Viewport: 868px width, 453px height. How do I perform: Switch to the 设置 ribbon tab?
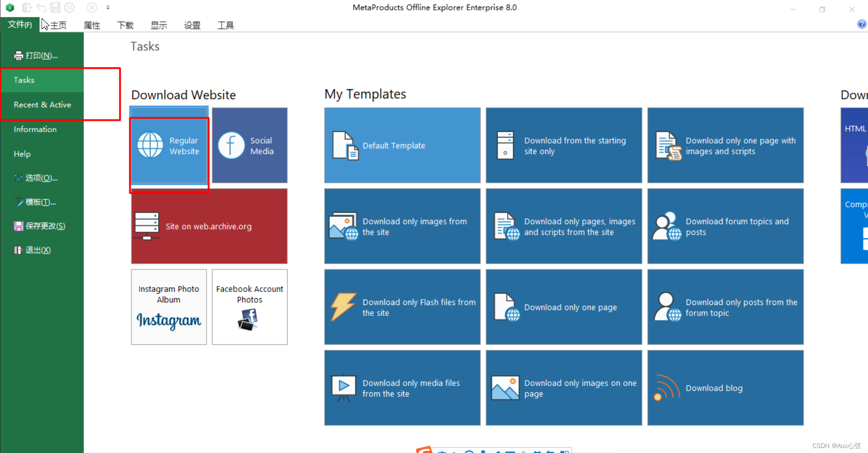192,25
